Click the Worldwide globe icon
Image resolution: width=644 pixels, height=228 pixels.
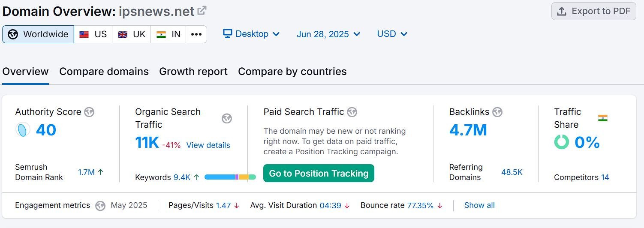coord(13,34)
